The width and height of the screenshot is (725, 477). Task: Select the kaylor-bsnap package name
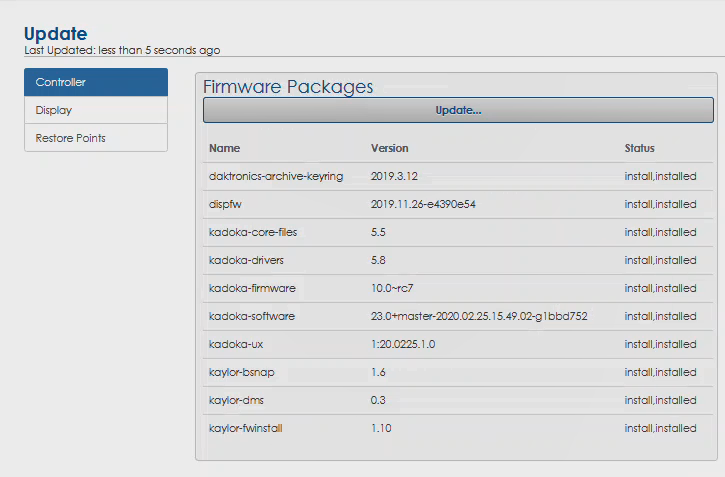coord(241,373)
